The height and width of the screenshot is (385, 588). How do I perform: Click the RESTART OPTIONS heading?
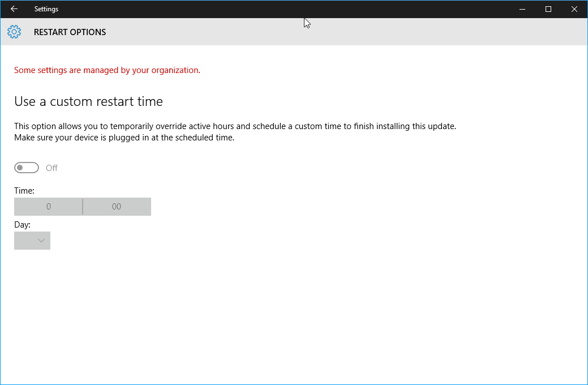(x=70, y=32)
